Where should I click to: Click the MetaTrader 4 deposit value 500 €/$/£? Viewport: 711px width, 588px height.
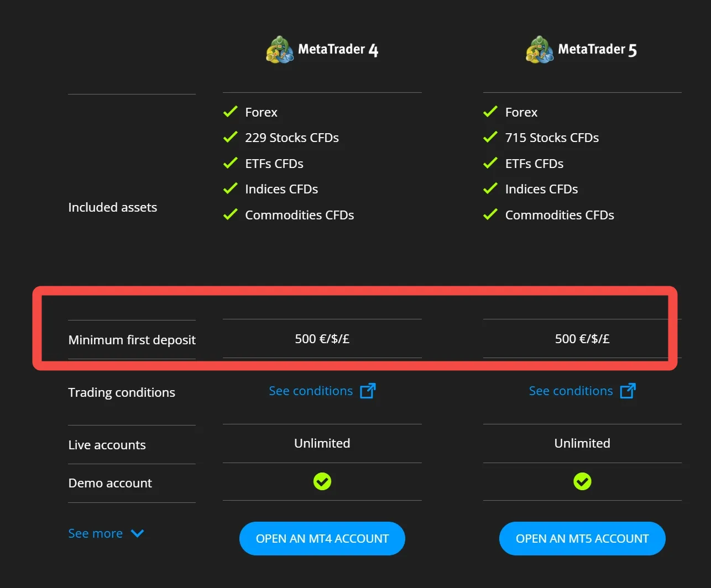click(x=322, y=339)
